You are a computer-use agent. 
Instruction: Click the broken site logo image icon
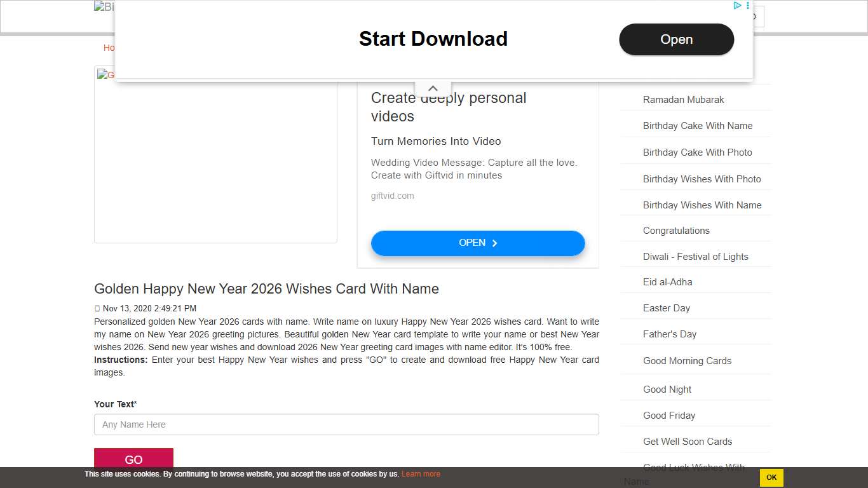[x=99, y=6]
